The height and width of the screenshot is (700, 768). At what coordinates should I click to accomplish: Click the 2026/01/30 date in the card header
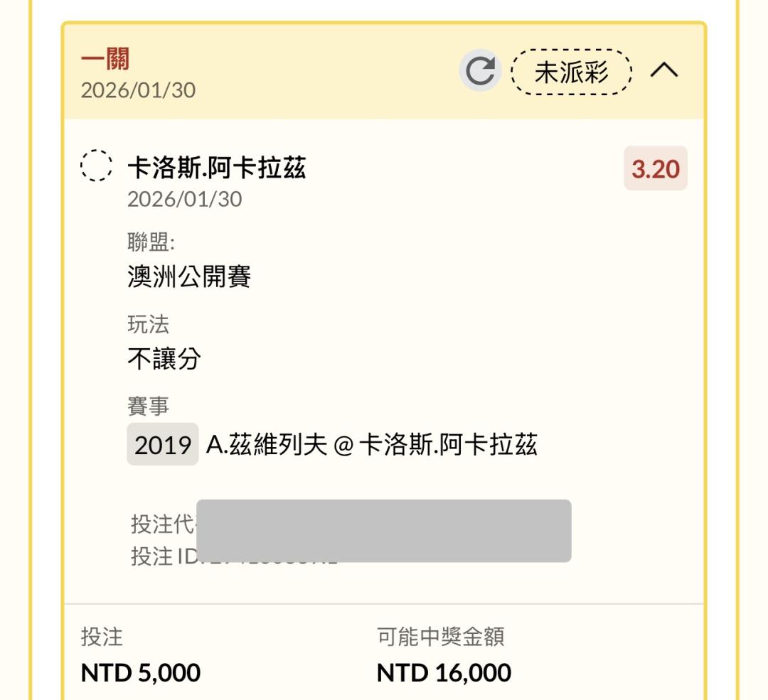(138, 90)
